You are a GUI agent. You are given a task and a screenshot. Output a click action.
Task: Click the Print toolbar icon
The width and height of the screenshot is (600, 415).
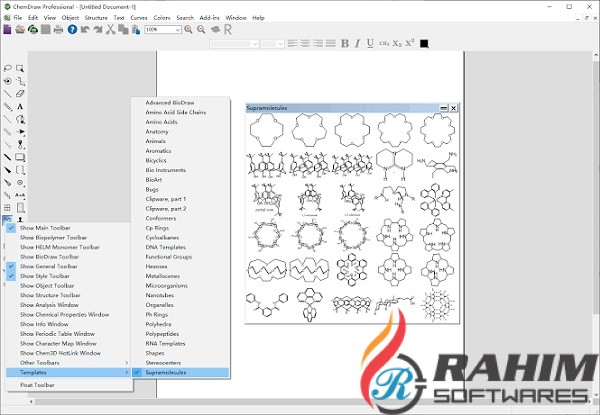tap(58, 29)
